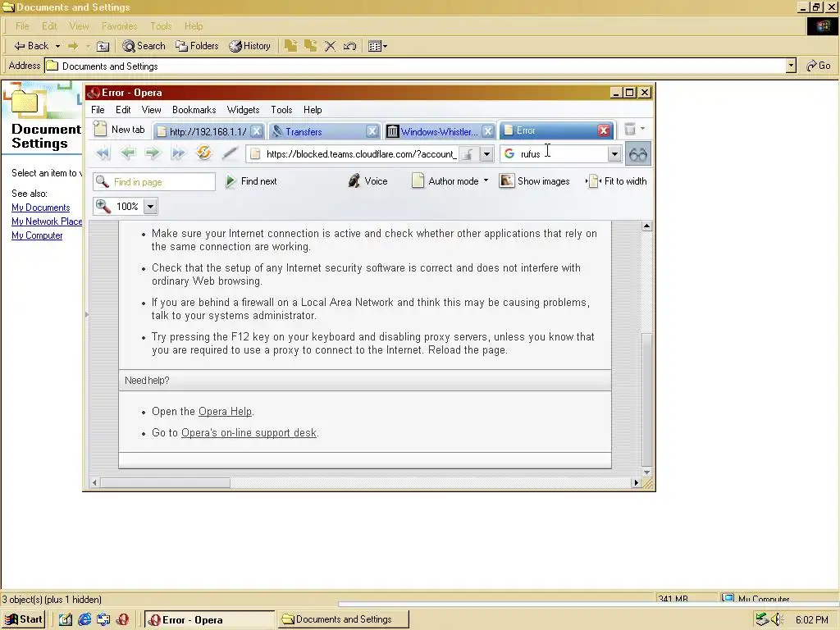This screenshot has width=840, height=630.
Task: Go back using Opera's green back arrow
Action: (x=127, y=153)
